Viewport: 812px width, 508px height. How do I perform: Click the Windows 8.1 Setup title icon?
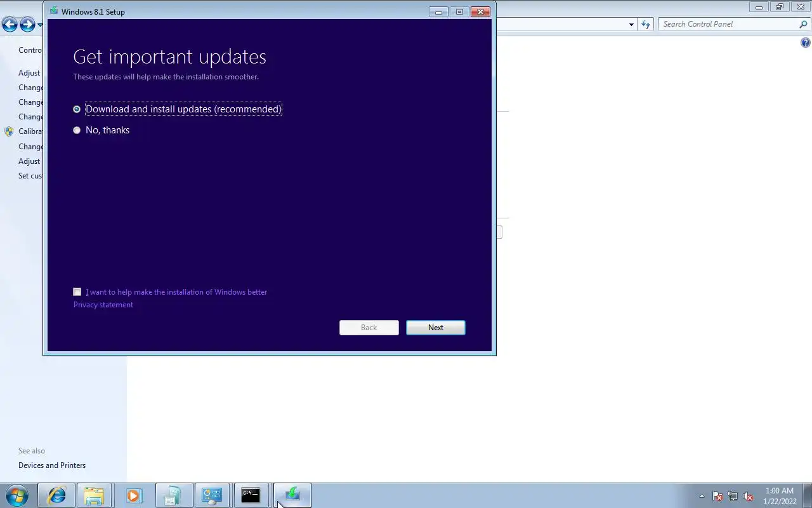click(x=53, y=11)
